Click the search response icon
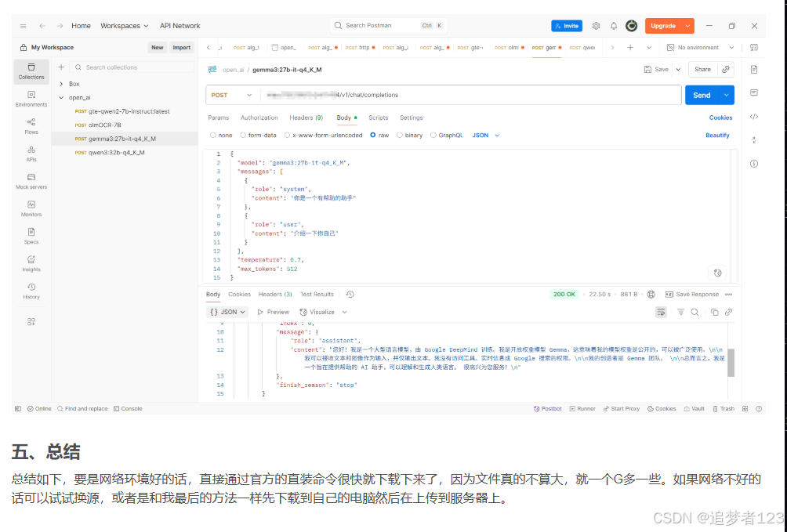Screen dimensions: 787x532 coord(695,312)
